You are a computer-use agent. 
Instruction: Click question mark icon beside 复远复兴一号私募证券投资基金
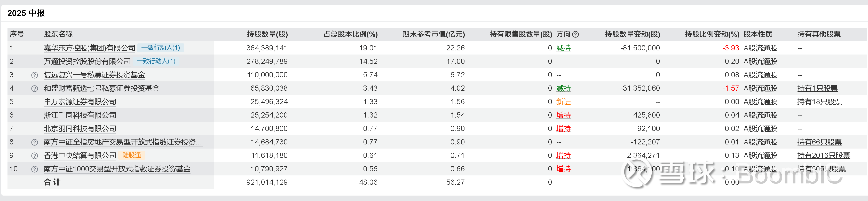(x=34, y=75)
